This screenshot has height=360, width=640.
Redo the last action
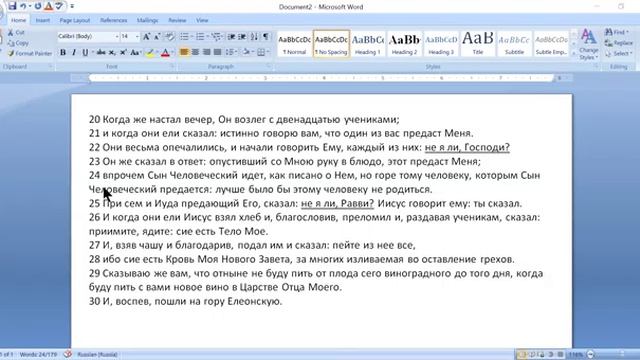pos(38,6)
